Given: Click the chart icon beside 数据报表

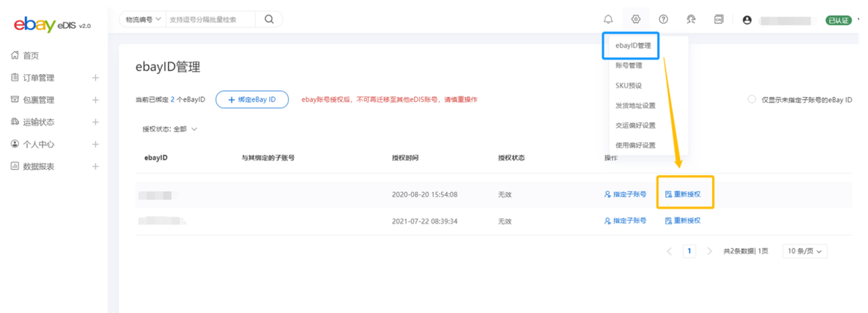Looking at the screenshot, I should [x=15, y=166].
